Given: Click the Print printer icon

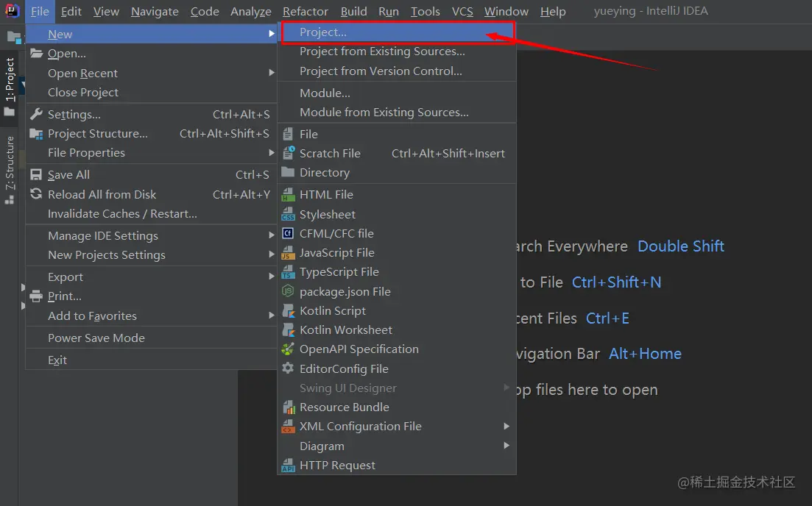Looking at the screenshot, I should tap(36, 296).
